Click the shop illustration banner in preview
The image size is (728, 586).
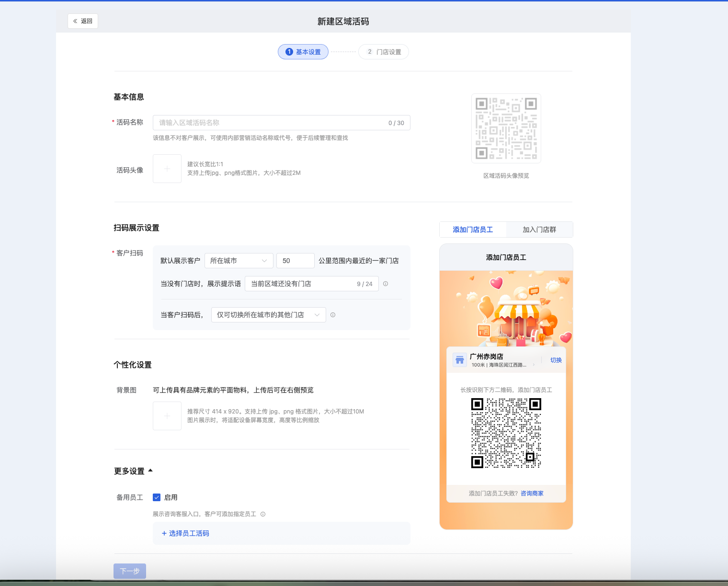pyautogui.click(x=506, y=309)
